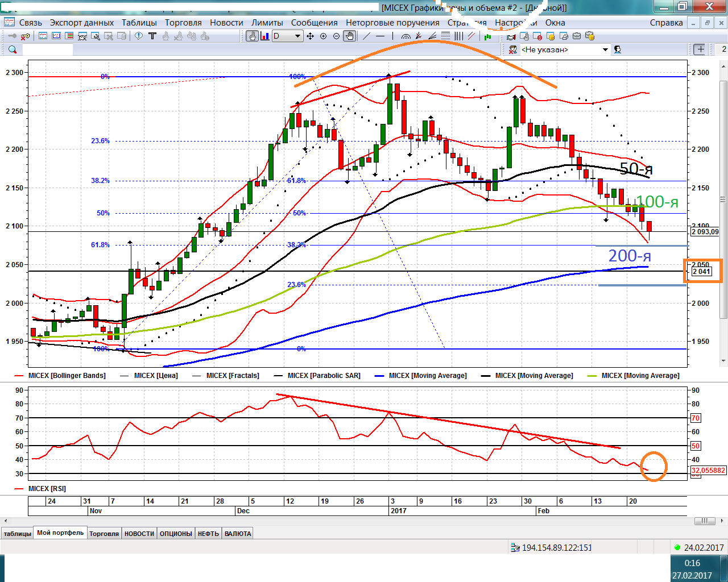Click the MICEX [Parabolic SAR] legend entry

[x=317, y=376]
